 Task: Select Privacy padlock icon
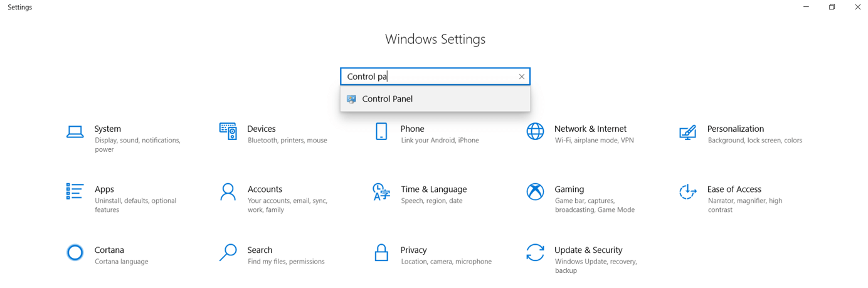click(381, 252)
